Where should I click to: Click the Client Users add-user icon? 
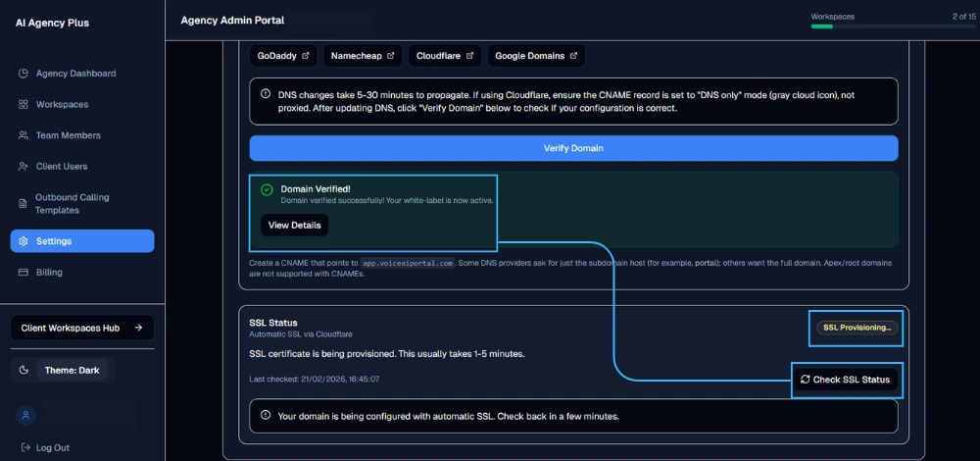(x=24, y=167)
